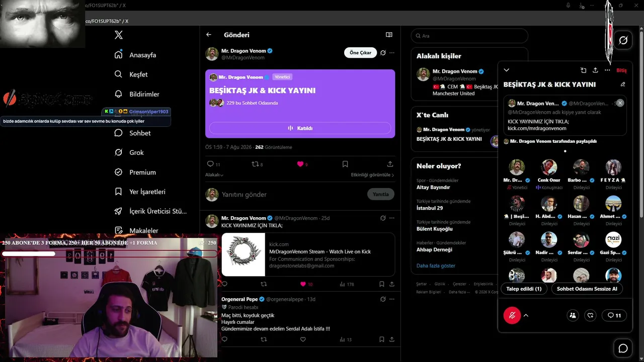The height and width of the screenshot is (362, 644).
Task: Click the Ara search field
Action: tap(469, 36)
